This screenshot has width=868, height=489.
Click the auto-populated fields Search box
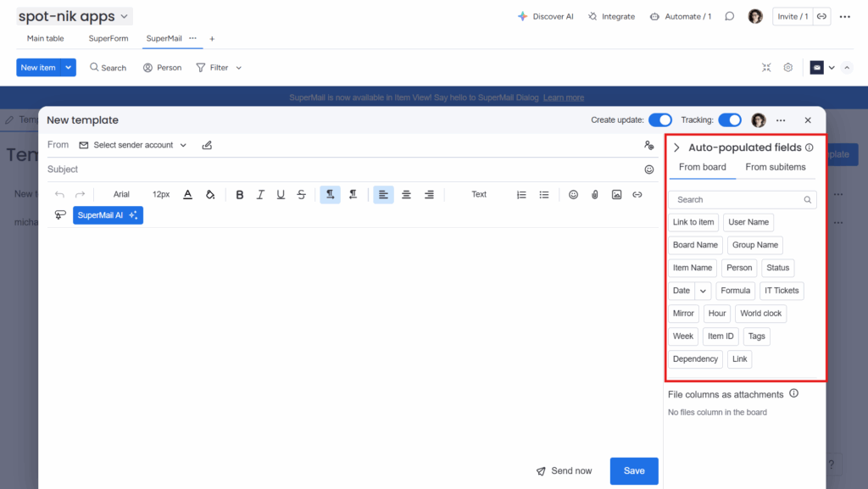pos(742,200)
